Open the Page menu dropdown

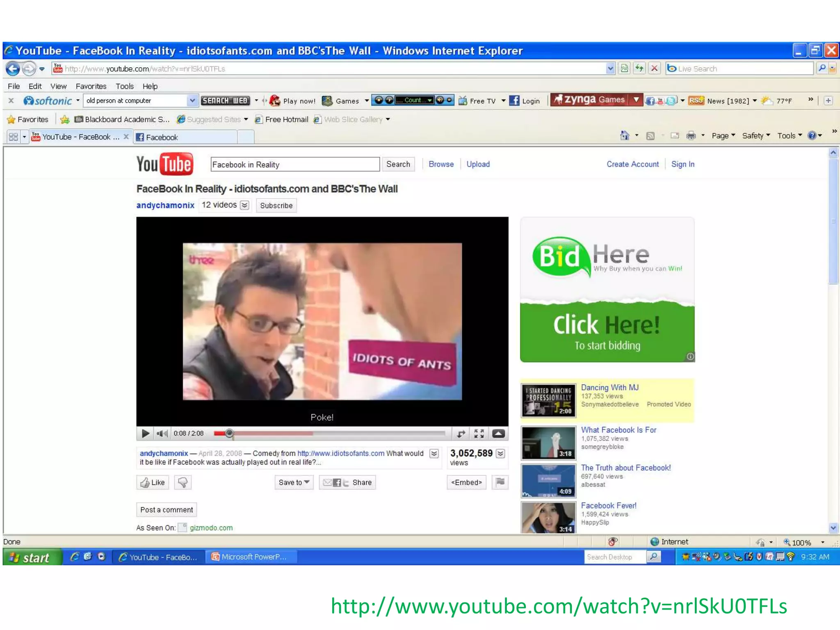[724, 135]
